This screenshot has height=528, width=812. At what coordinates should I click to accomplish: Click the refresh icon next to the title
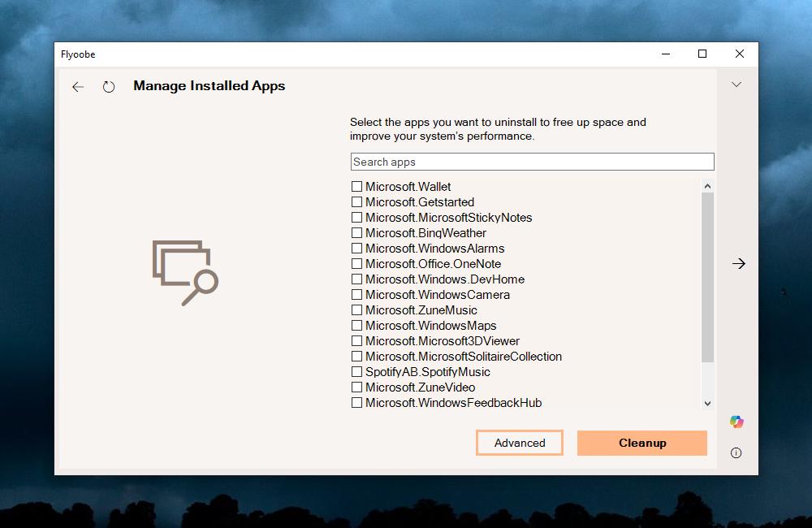point(109,87)
